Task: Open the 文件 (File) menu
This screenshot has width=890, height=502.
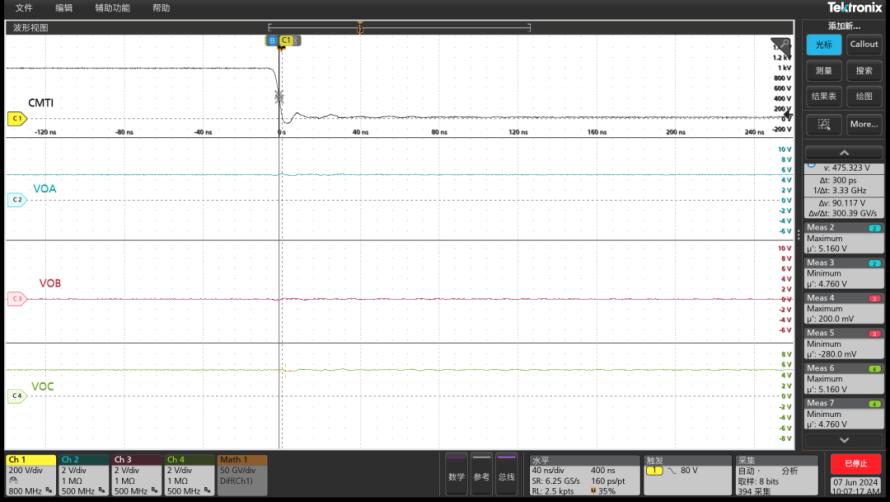Action: (24, 8)
